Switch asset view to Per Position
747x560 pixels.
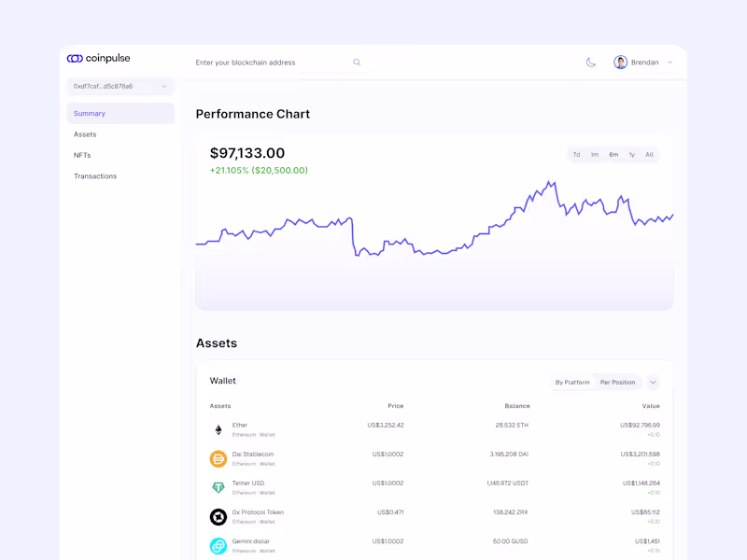(x=617, y=383)
